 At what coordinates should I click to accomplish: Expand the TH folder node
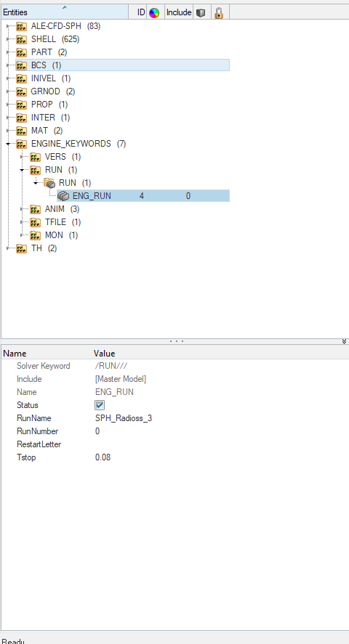(8, 248)
